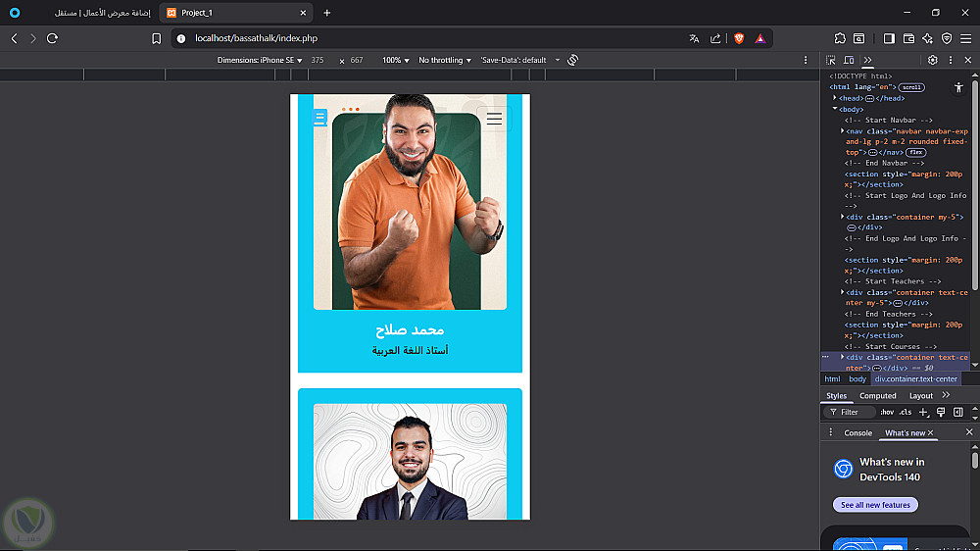The height and width of the screenshot is (551, 980).
Task: Click the scroll badge on html element
Action: [x=911, y=87]
